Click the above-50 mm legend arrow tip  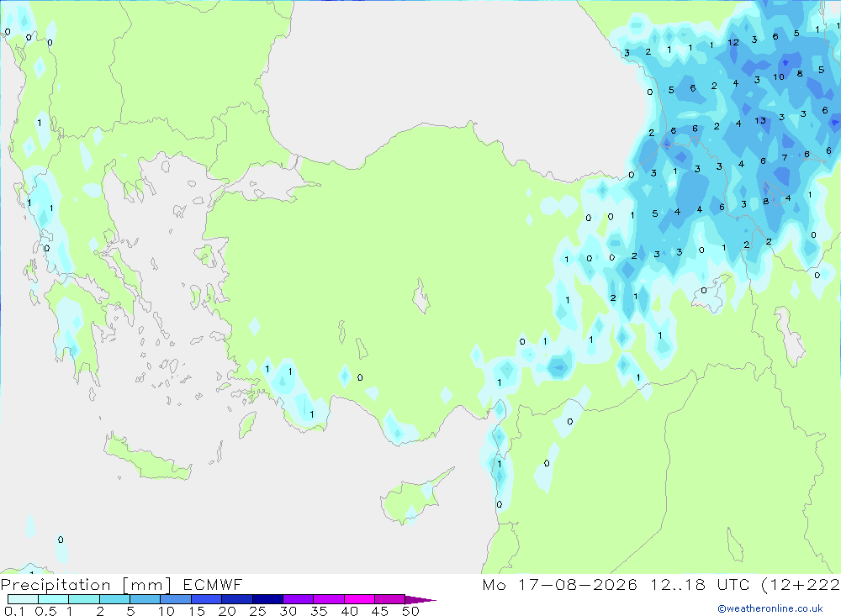click(421, 600)
